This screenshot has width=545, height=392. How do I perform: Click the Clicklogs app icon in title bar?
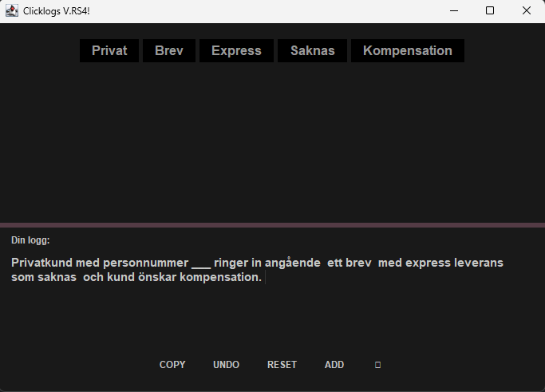[12, 10]
